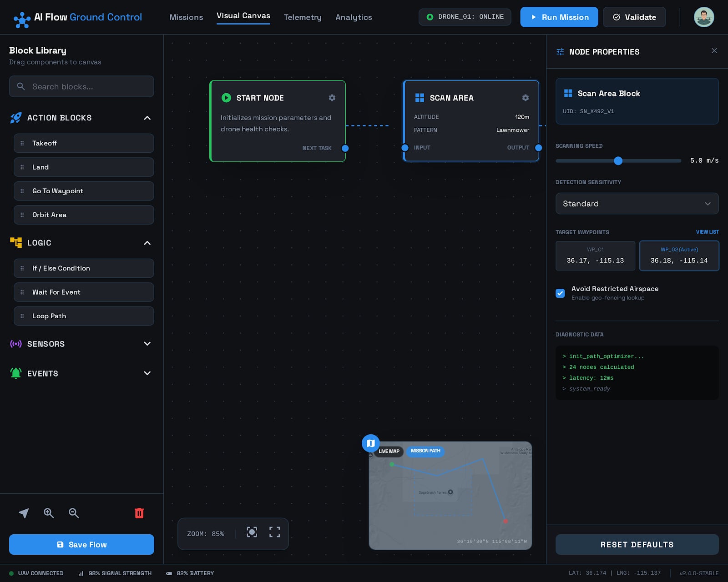Click the Run Mission button

[559, 17]
